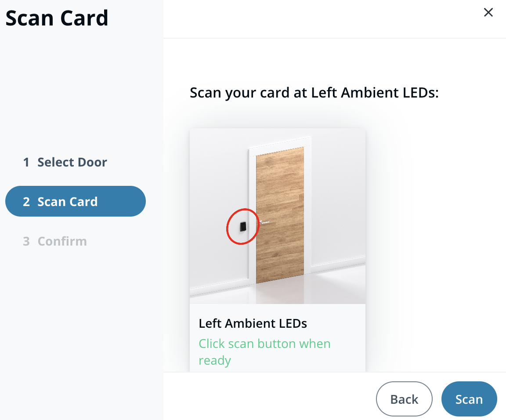Click the wooden door panel in the image
Viewport: 506px width, 420px height.
click(x=280, y=198)
